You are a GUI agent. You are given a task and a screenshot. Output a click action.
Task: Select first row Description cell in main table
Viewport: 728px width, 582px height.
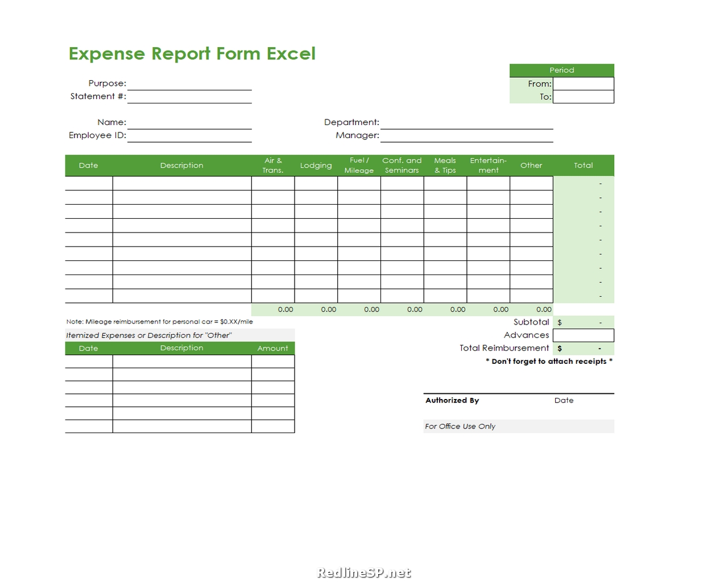pyautogui.click(x=182, y=183)
